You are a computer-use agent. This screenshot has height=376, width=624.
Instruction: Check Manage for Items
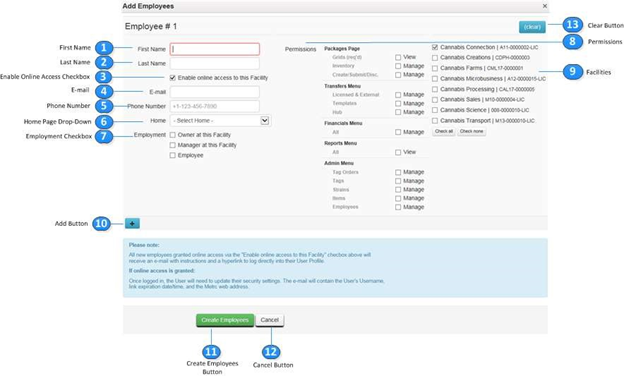(398, 199)
